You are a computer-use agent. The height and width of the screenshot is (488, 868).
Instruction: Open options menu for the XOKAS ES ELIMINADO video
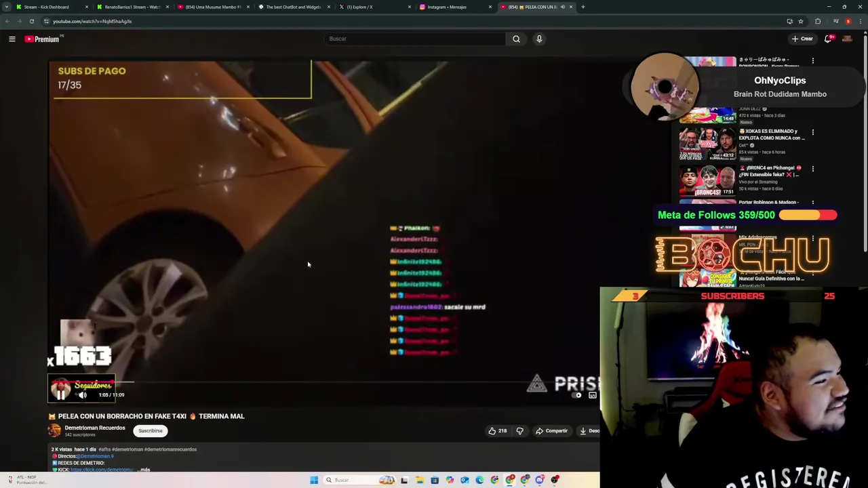[813, 132]
